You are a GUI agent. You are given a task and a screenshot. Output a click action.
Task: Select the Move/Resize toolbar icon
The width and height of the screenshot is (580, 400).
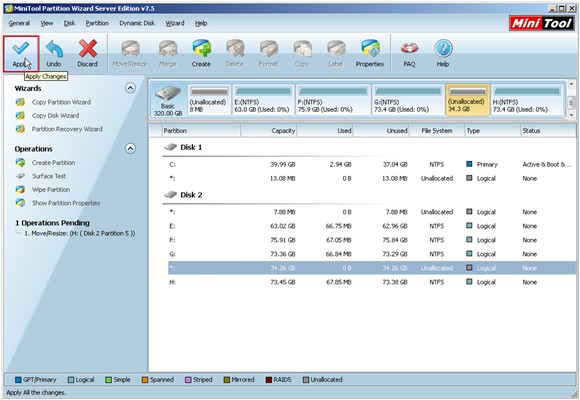130,48
